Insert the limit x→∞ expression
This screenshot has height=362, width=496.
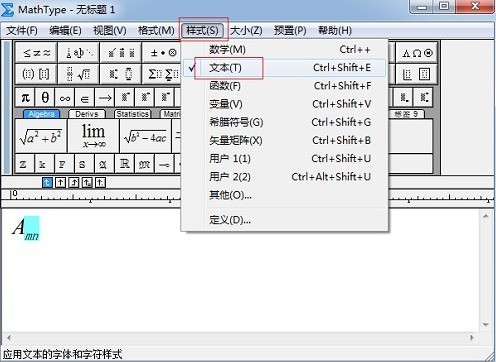coord(93,136)
